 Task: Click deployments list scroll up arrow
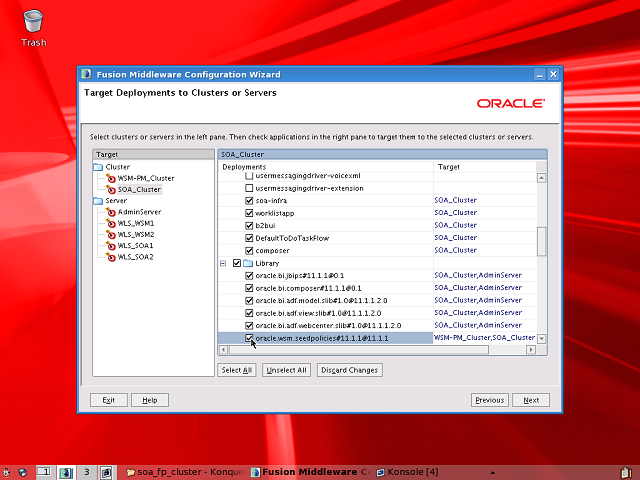click(x=541, y=178)
